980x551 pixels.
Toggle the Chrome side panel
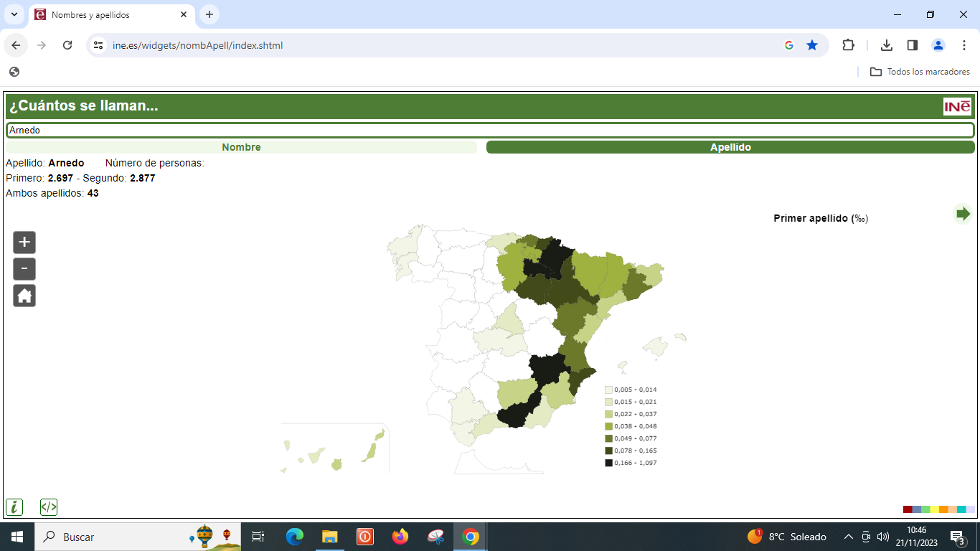click(x=913, y=45)
